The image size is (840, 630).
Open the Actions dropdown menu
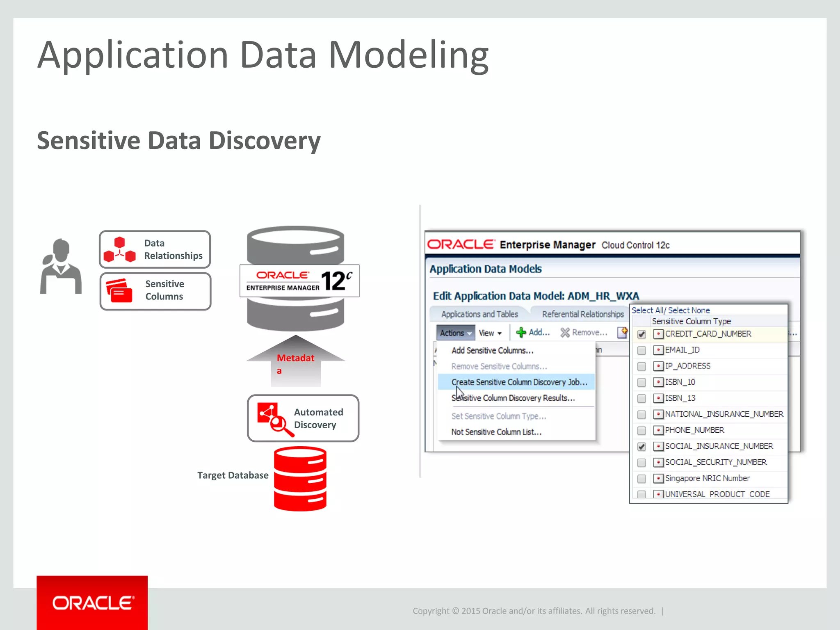coord(455,333)
